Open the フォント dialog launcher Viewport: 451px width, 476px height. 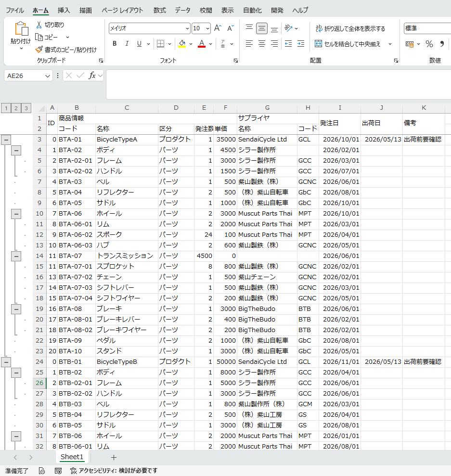coord(236,61)
